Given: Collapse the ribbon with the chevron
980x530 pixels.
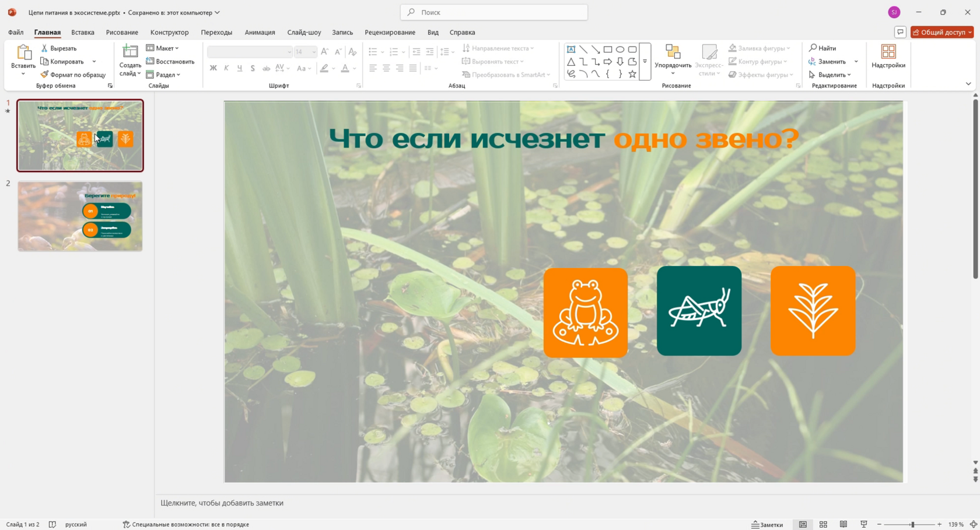Looking at the screenshot, I should [968, 85].
